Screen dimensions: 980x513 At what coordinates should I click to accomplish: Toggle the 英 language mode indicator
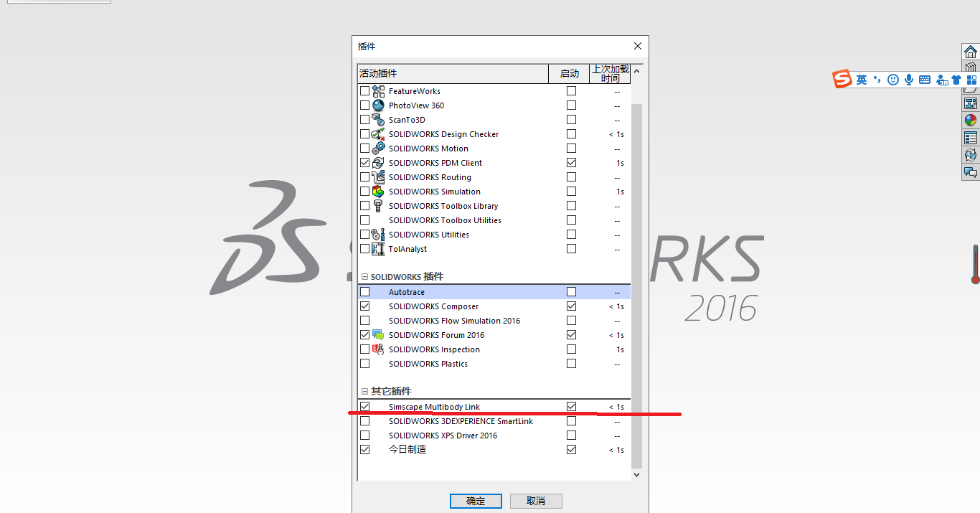[x=862, y=80]
